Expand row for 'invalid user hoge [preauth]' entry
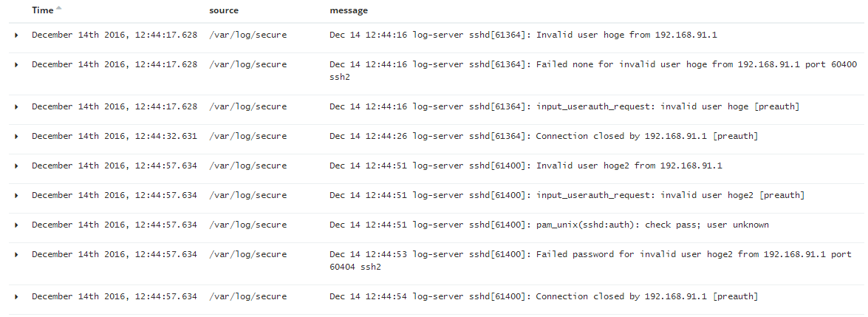The image size is (868, 317). (17, 106)
